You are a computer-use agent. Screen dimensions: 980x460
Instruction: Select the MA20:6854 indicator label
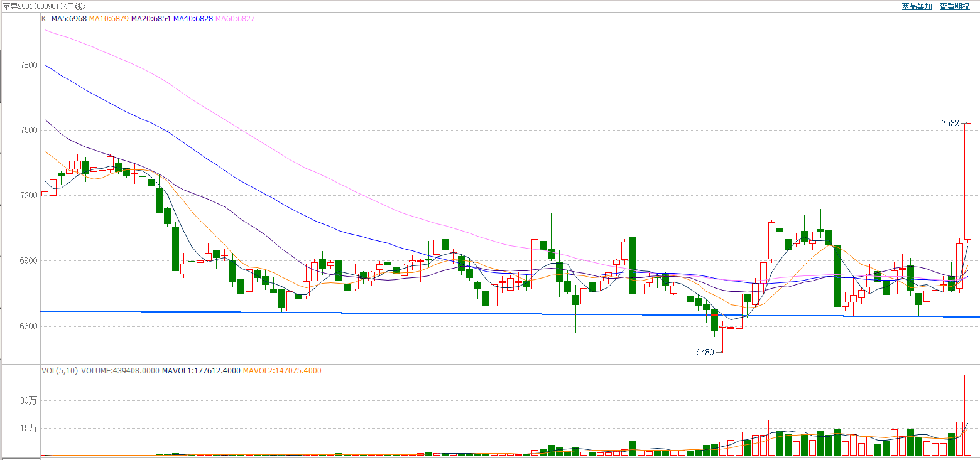coord(151,19)
